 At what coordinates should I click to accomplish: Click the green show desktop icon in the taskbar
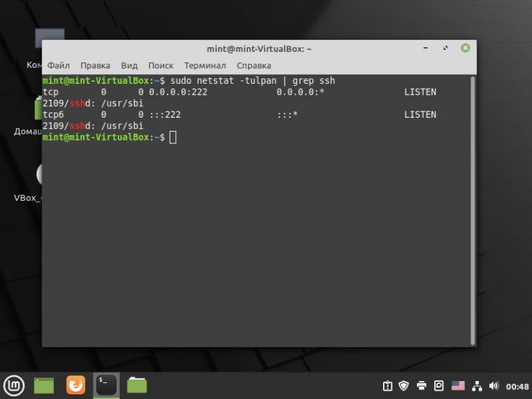pos(44,385)
